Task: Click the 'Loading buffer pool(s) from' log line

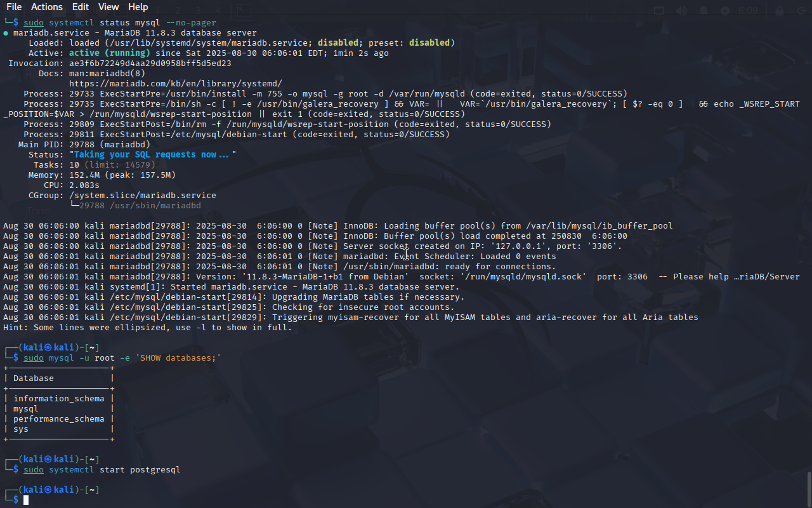Action: [338, 225]
